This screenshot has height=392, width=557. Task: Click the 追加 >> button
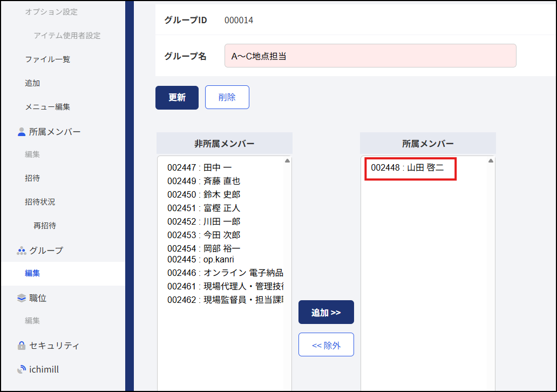(326, 313)
